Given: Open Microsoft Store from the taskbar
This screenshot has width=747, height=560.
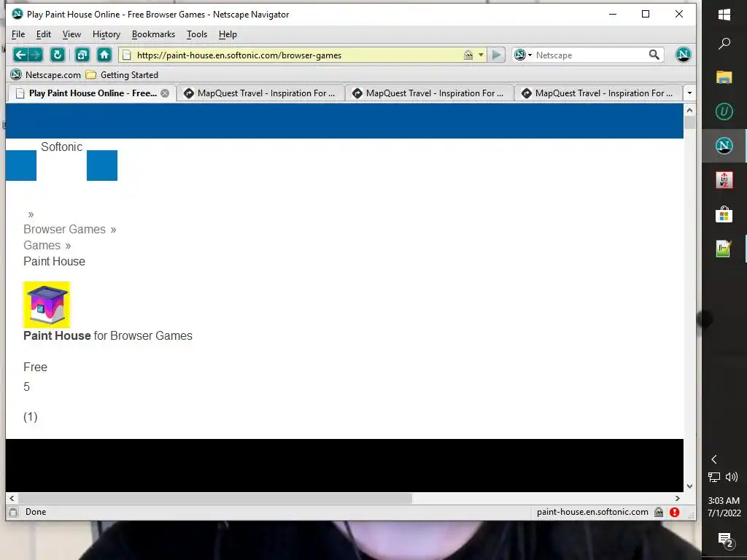Looking at the screenshot, I should [x=724, y=214].
